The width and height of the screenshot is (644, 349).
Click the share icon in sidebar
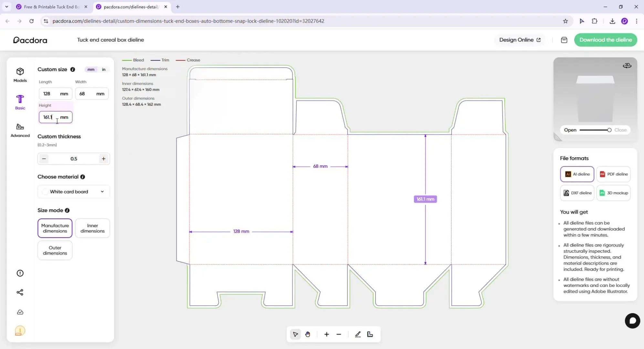pyautogui.click(x=20, y=292)
